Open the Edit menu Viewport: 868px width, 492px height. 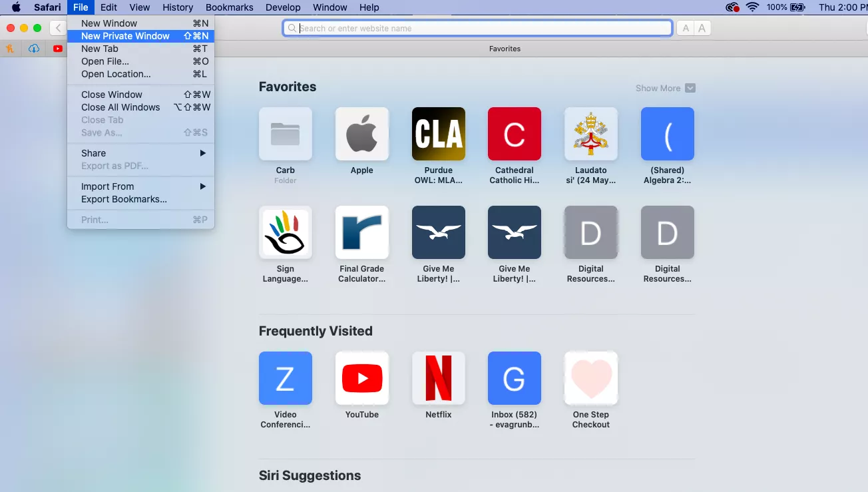(108, 7)
